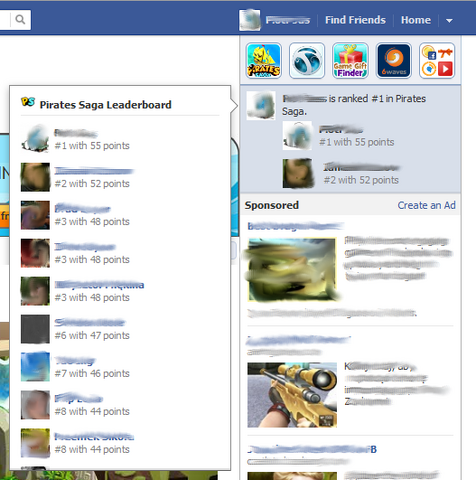Select the #7 with 46 points player avatar
This screenshot has height=480, width=476.
pos(35,367)
